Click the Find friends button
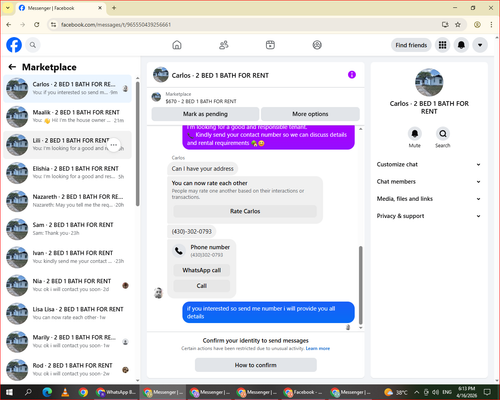Screen dimensions: 500x400 pos(411,45)
